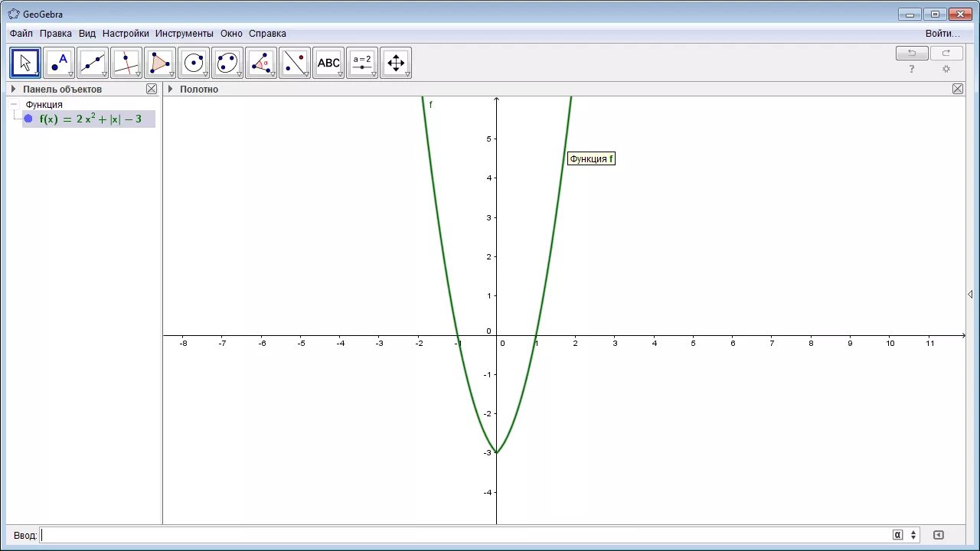Viewport: 980px width, 551px height.
Task: Open the alpha symbol keyboard button
Action: (897, 535)
